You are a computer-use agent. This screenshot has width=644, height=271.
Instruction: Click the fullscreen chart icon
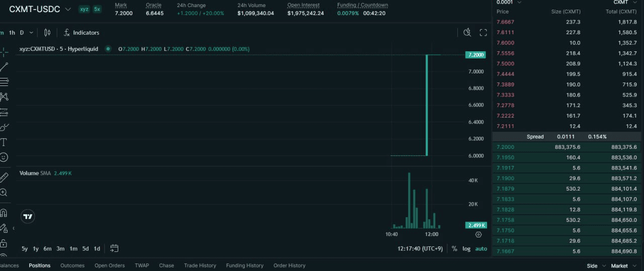click(483, 33)
